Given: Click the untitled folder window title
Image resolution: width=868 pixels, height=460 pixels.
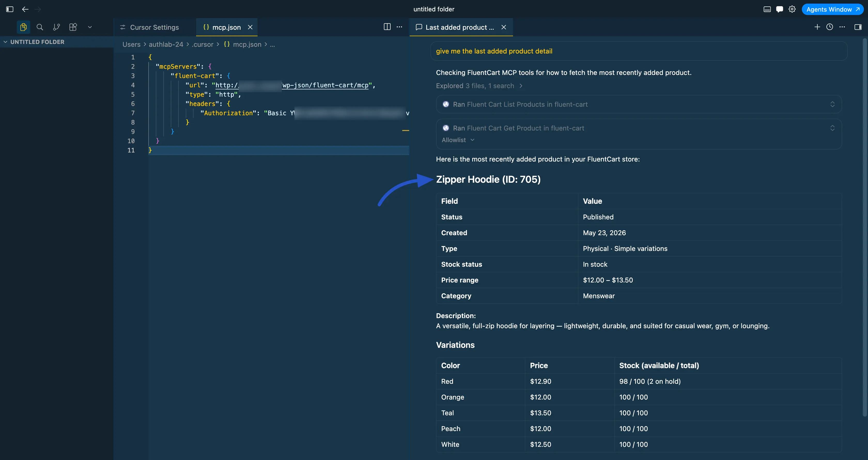Looking at the screenshot, I should [x=434, y=9].
